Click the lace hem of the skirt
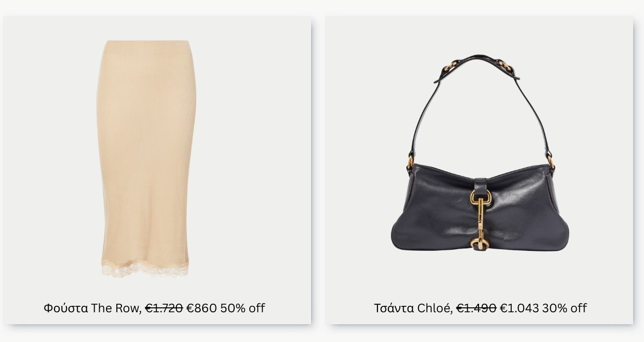 [145, 268]
